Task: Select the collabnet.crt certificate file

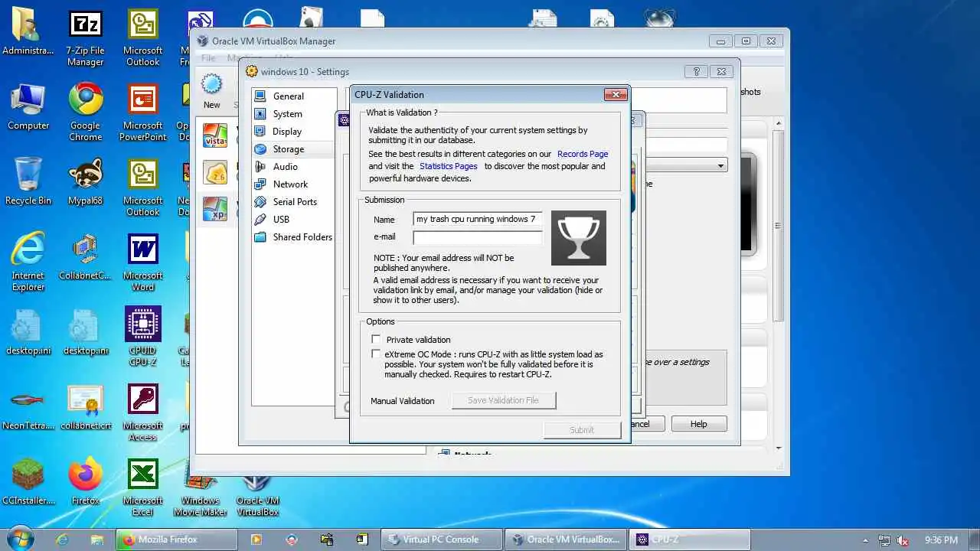Action: click(x=85, y=407)
